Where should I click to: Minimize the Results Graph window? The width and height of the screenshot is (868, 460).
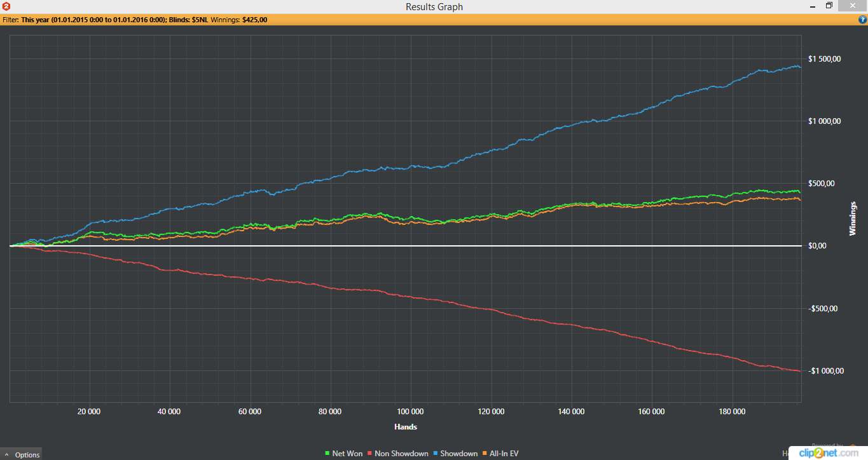point(812,6)
